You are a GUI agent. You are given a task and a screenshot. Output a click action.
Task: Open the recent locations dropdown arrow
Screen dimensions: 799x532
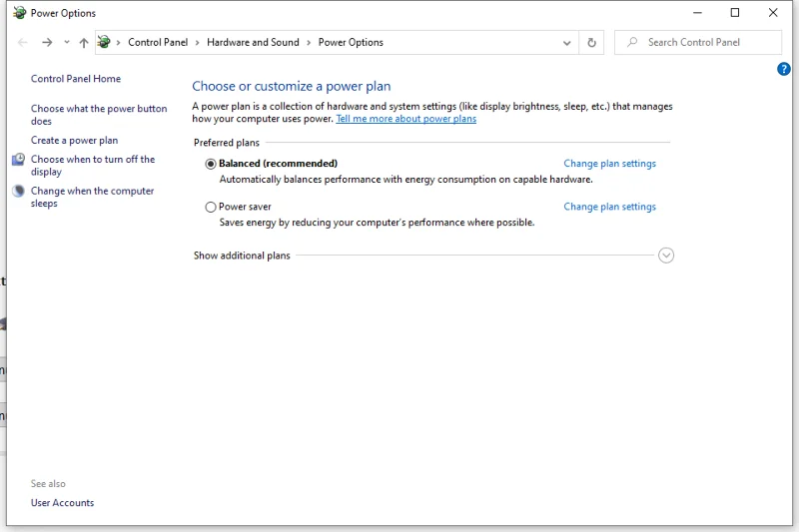tap(67, 42)
